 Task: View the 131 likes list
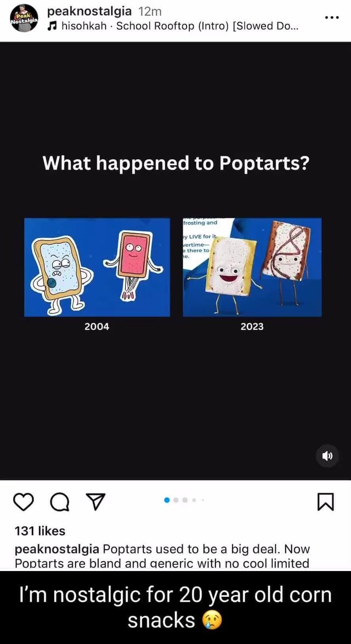pos(40,531)
